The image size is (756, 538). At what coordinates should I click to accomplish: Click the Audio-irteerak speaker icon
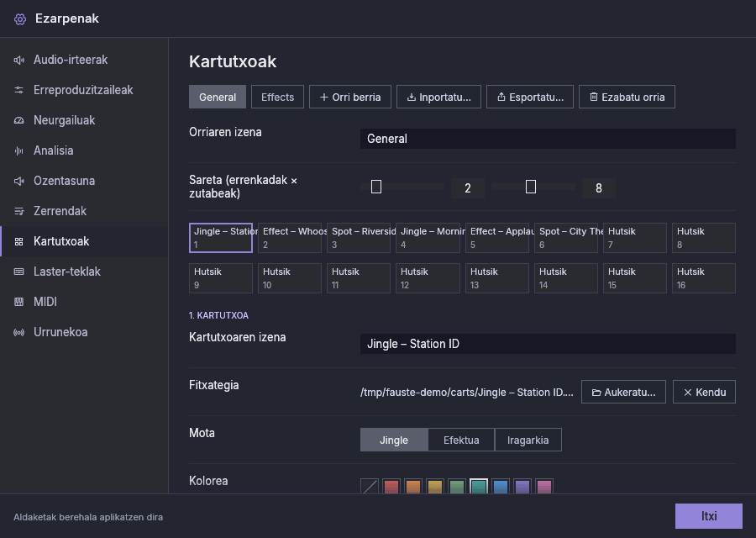click(18, 60)
